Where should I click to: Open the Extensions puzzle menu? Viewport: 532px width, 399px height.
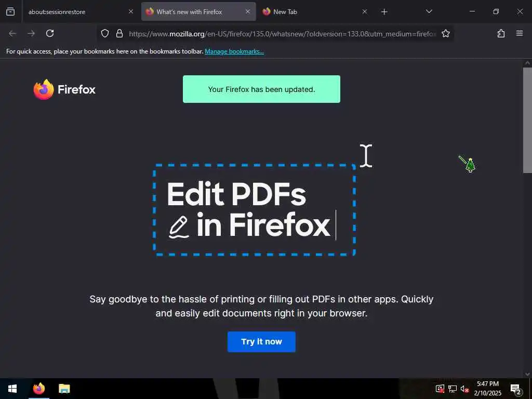coord(501,33)
